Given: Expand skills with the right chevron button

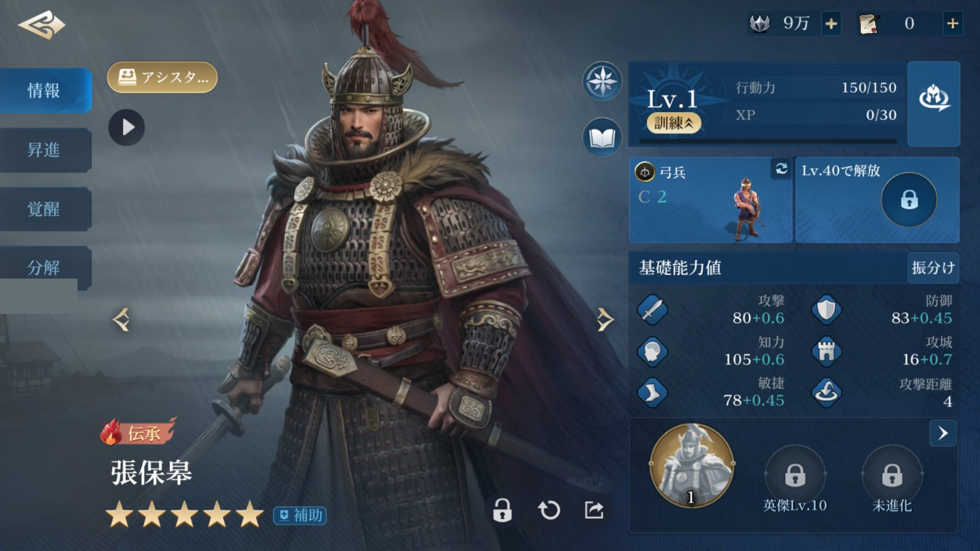Looking at the screenshot, I should pos(943,433).
